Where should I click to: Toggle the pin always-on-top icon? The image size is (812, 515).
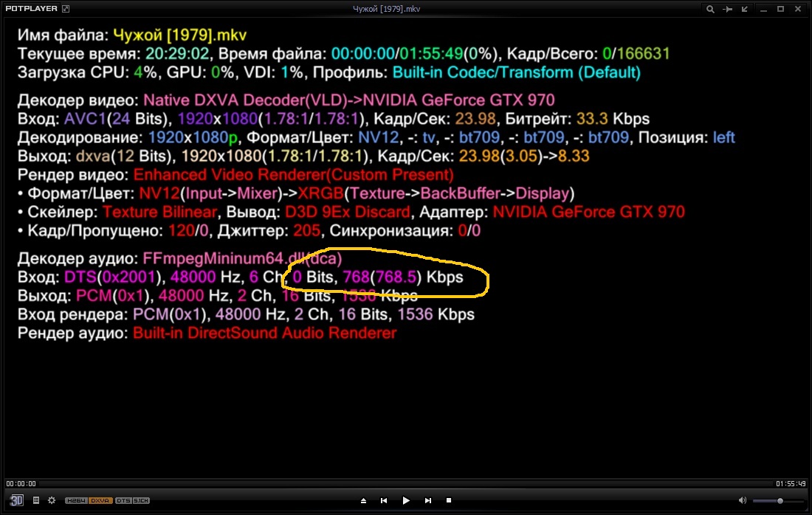727,9
